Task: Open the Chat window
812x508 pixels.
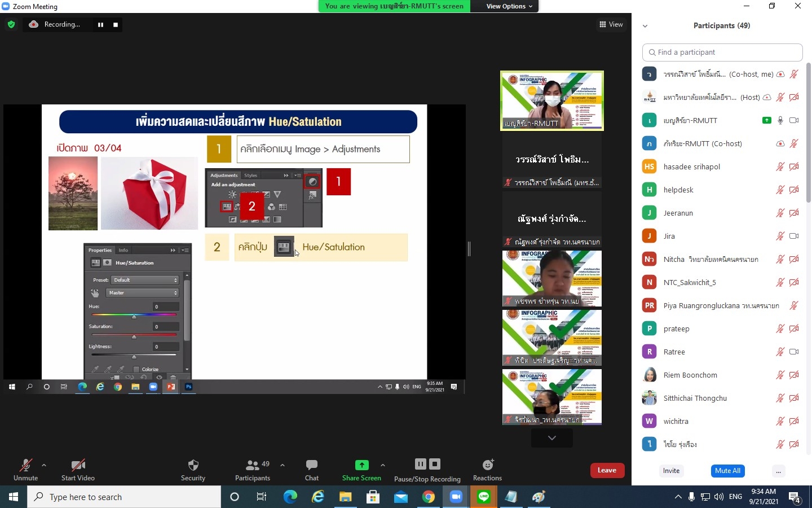Action: [x=312, y=470]
